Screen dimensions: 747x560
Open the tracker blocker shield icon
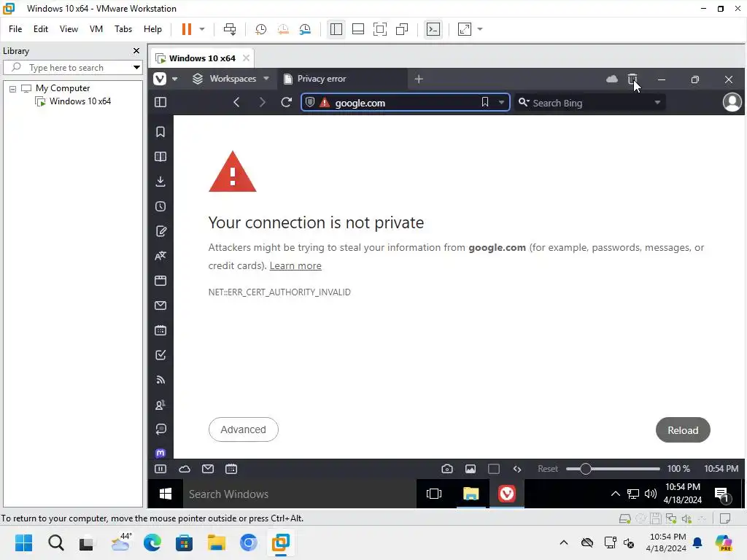tap(310, 102)
